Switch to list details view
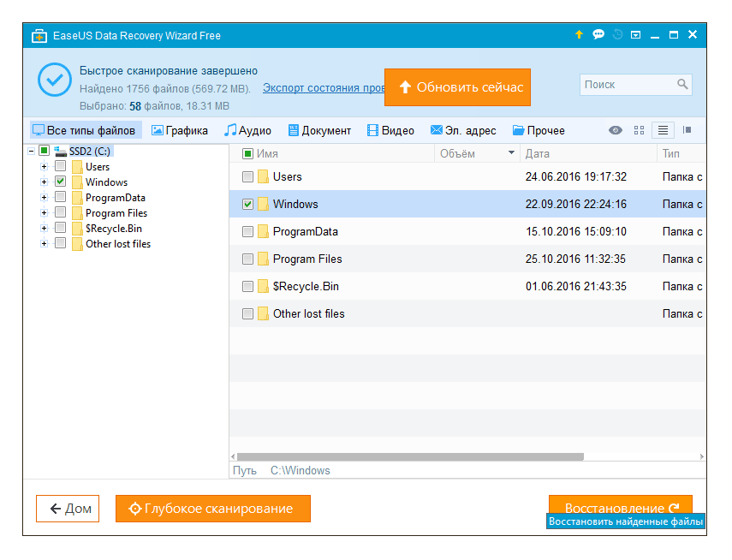Image resolution: width=732 pixels, height=560 pixels. [662, 130]
